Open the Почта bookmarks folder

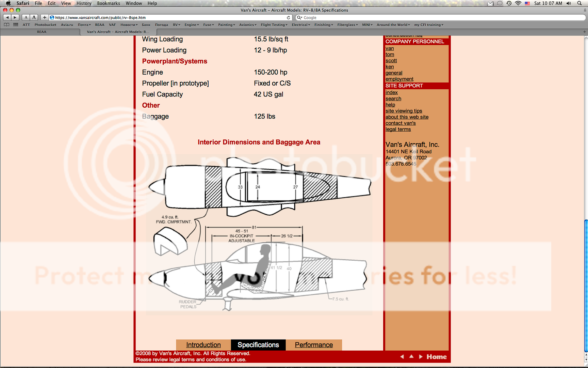pos(84,25)
